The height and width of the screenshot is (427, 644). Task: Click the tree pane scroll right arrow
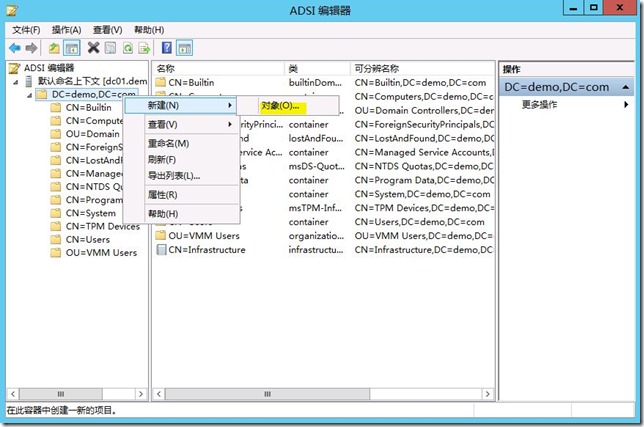coord(141,394)
